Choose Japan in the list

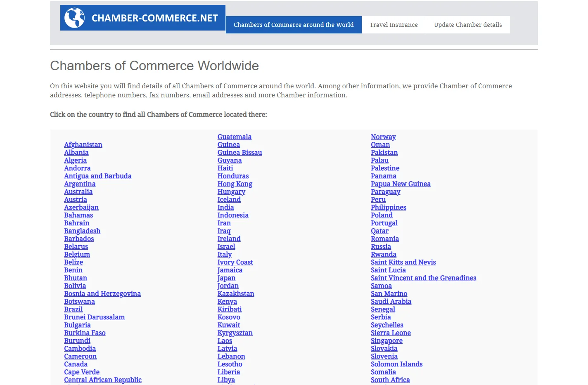coord(226,278)
